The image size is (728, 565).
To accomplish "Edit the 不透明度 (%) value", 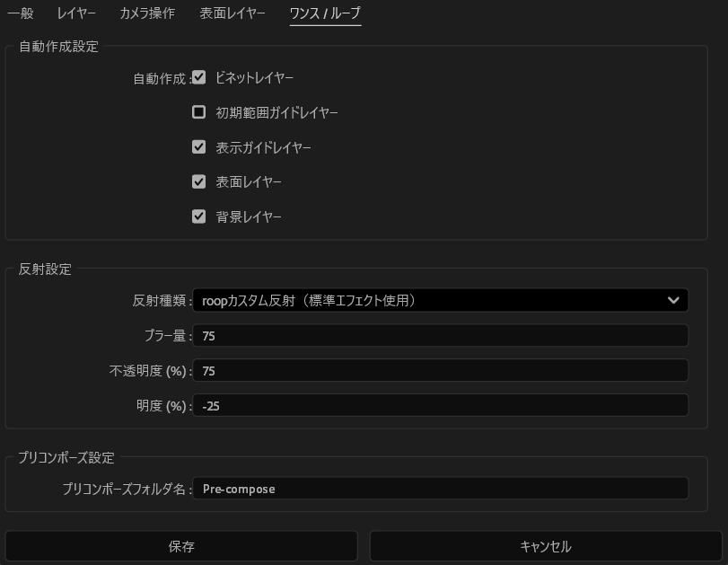I will tap(440, 370).
